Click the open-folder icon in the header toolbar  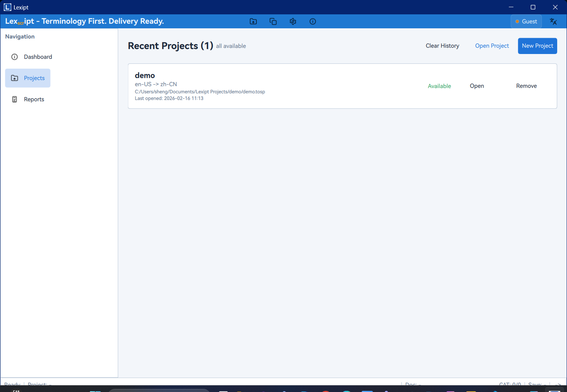(x=253, y=22)
